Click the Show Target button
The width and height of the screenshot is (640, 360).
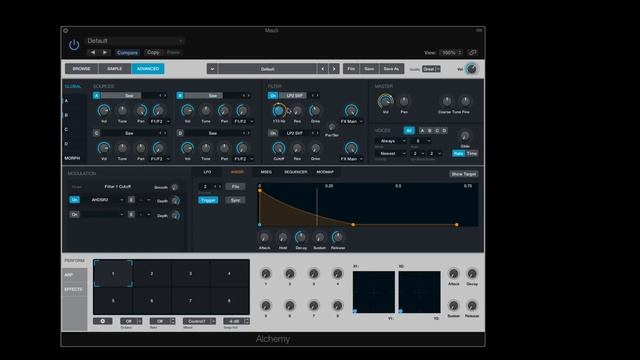pos(464,174)
